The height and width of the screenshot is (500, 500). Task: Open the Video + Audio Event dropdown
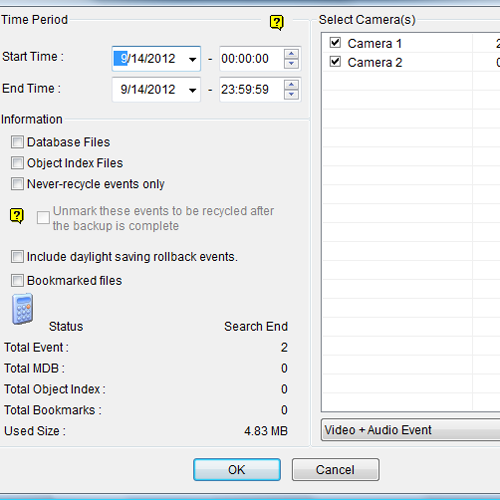(x=411, y=430)
